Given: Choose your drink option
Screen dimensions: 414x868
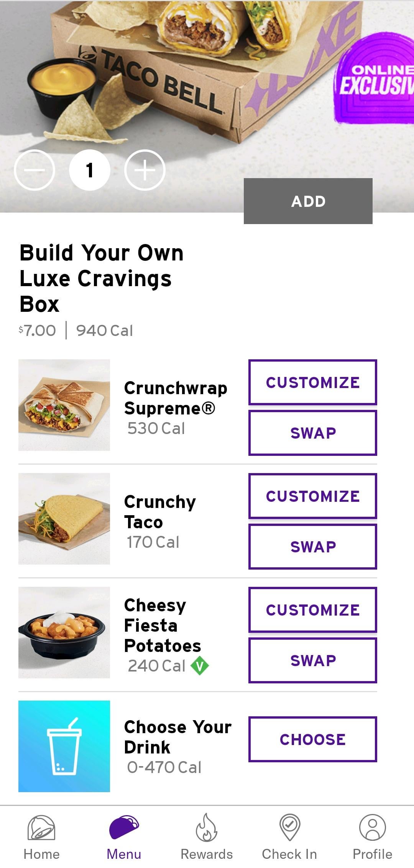Looking at the screenshot, I should click(x=312, y=739).
